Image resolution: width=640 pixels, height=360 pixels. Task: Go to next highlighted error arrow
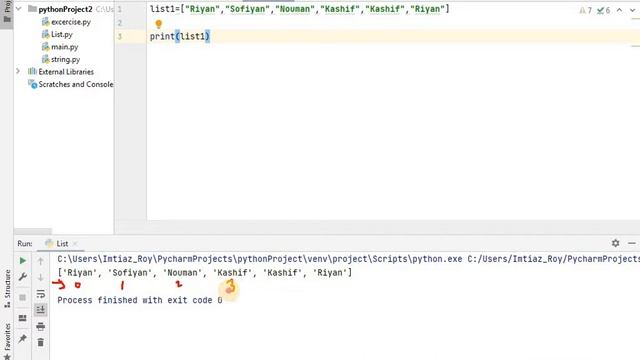click(633, 10)
